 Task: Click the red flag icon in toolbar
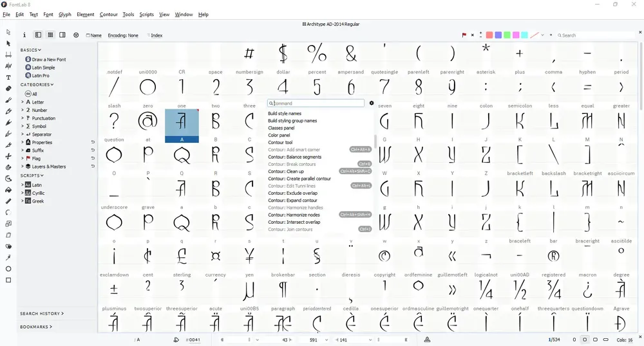[464, 35]
